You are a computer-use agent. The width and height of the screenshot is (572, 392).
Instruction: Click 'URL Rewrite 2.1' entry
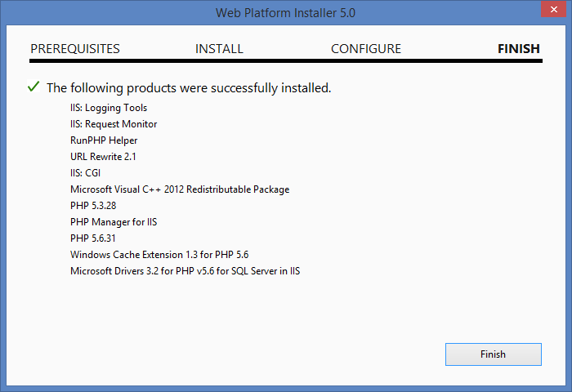tap(103, 157)
